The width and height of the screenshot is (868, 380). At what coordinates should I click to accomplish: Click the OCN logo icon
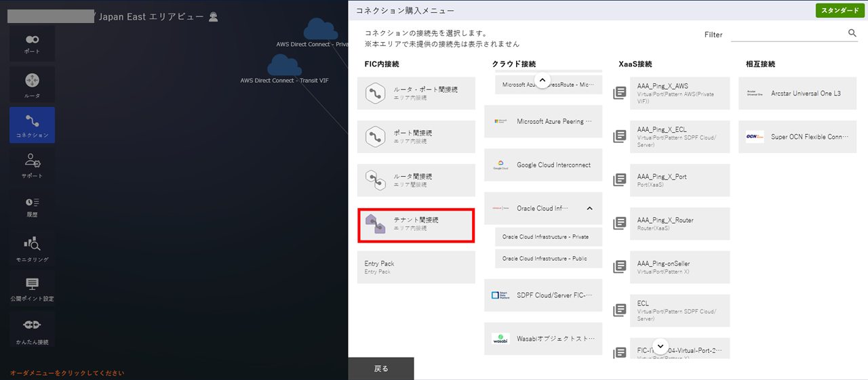coord(755,137)
